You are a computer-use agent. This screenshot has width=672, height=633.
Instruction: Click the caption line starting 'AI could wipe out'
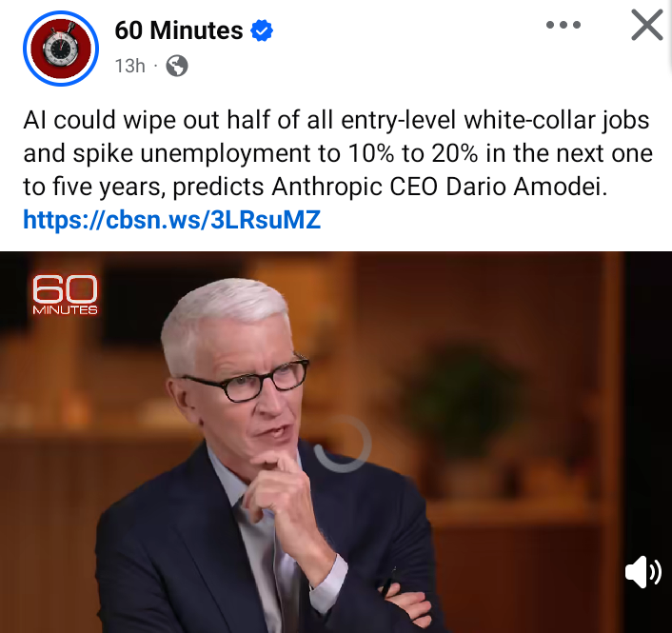coord(336,120)
